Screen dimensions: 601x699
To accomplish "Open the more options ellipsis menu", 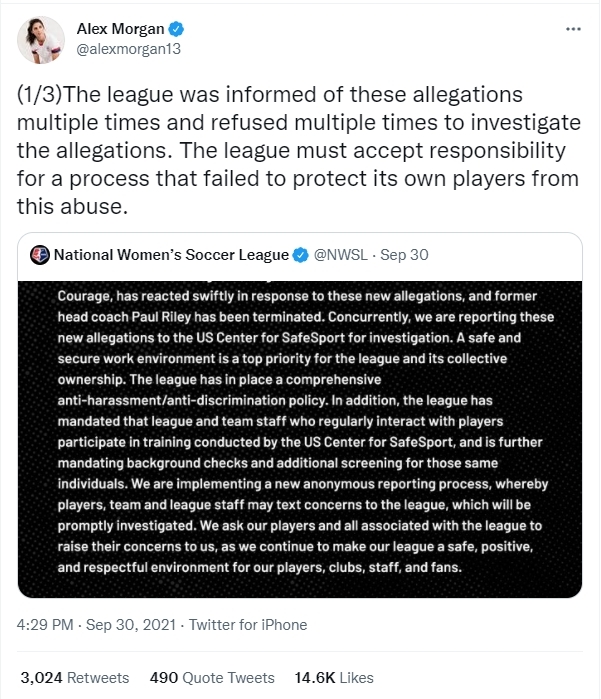I will point(573,29).
